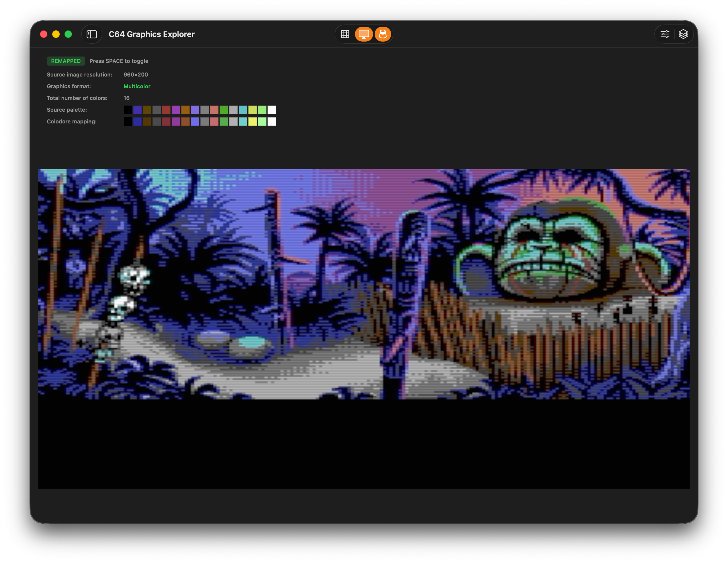Click the purple swatch in Source palette
This screenshot has width=728, height=563.
coord(176,110)
